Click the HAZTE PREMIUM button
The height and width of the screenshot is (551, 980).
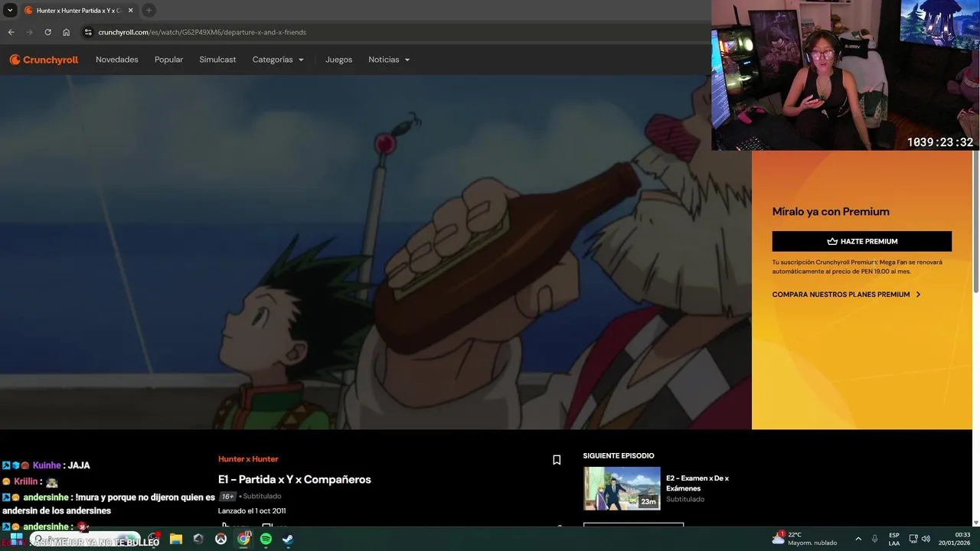point(861,241)
